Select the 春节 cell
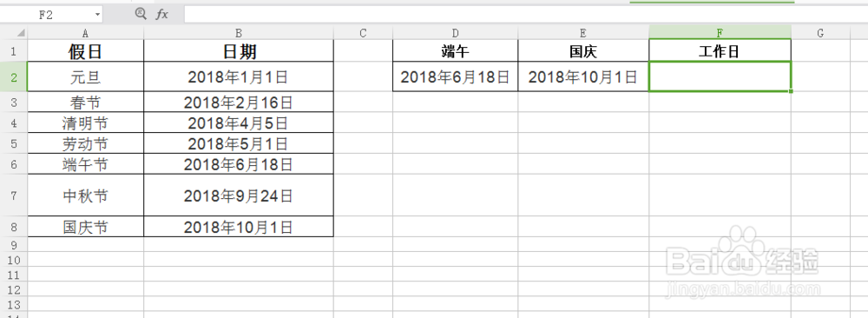Screen dimensions: 868x318 point(86,102)
